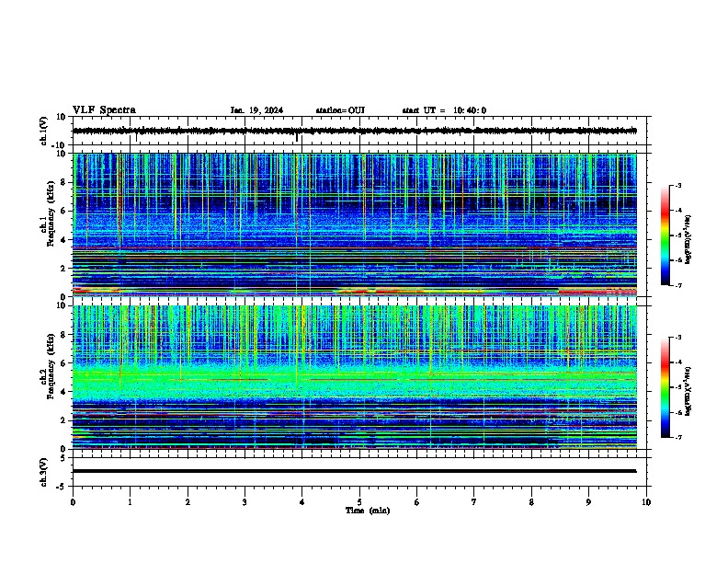Click the "ch.3(V)" axis label
Screen dimensions: 728x563
(x=44, y=472)
